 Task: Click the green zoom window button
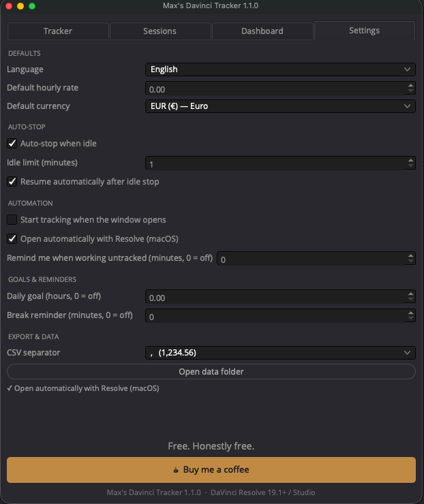pyautogui.click(x=32, y=6)
